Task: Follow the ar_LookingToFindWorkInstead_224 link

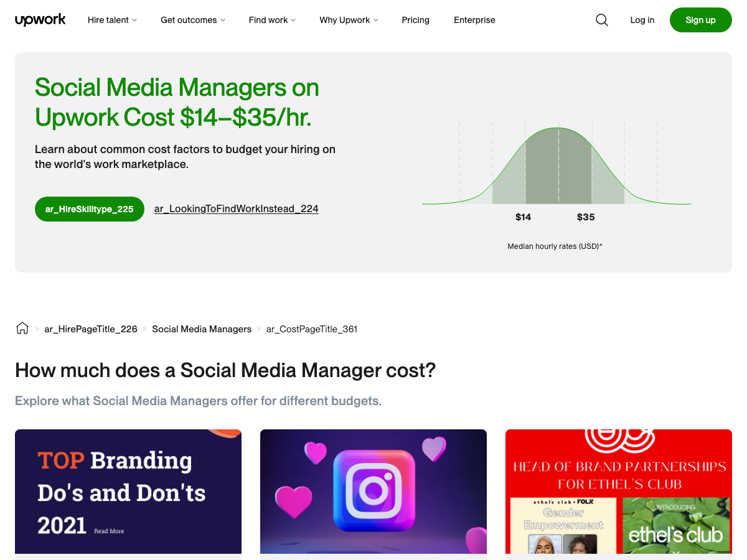Action: click(237, 209)
